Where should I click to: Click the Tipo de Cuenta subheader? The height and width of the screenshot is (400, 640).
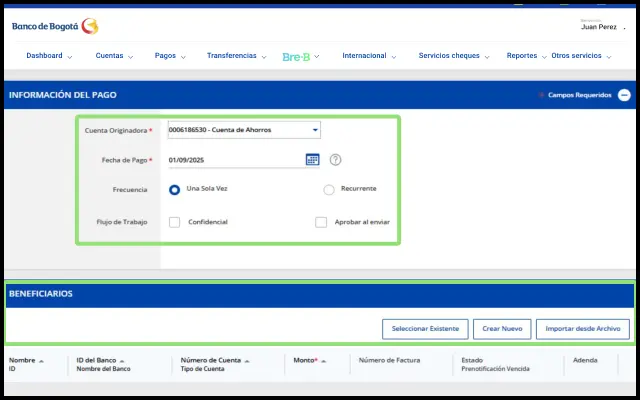pyautogui.click(x=202, y=369)
